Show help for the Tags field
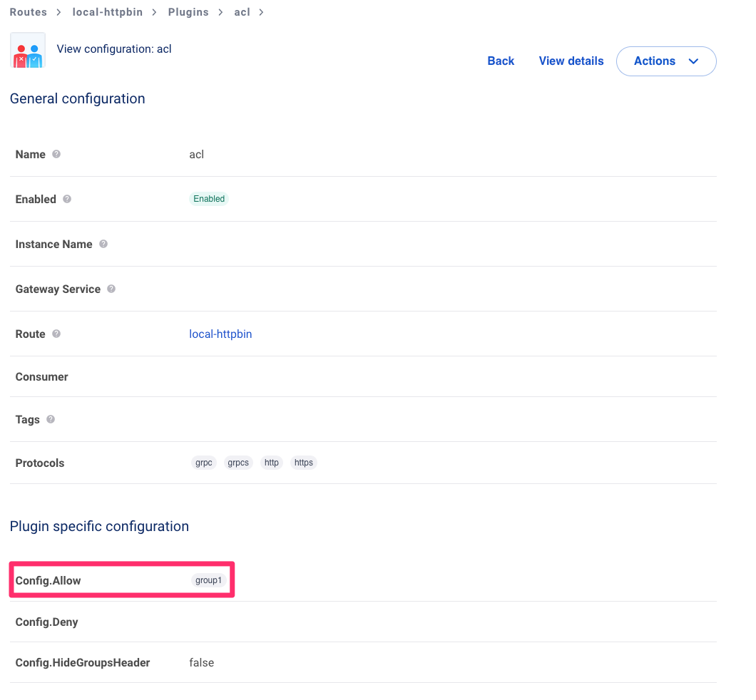Image resolution: width=756 pixels, height=700 pixels. click(51, 419)
